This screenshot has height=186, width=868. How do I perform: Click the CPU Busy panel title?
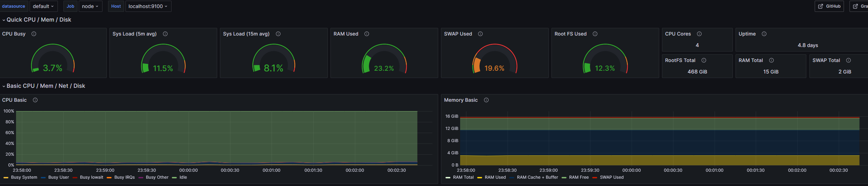point(14,34)
